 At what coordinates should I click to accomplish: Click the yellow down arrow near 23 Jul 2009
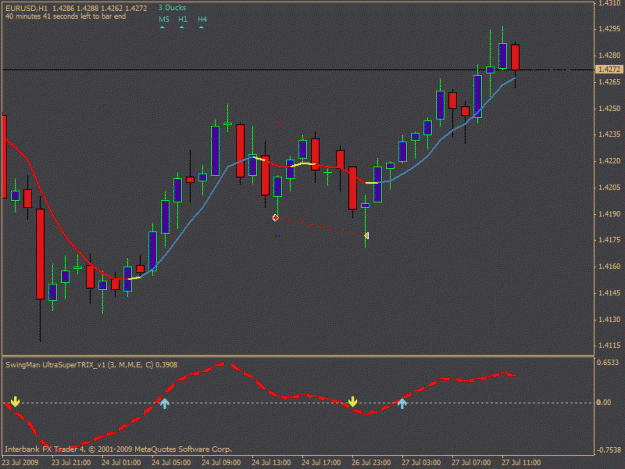(15, 401)
